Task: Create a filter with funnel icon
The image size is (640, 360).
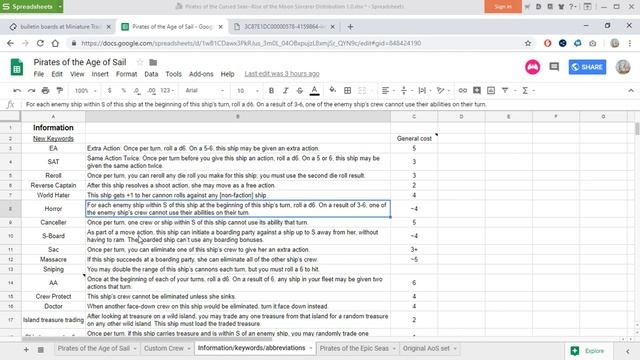Action: 505,91
